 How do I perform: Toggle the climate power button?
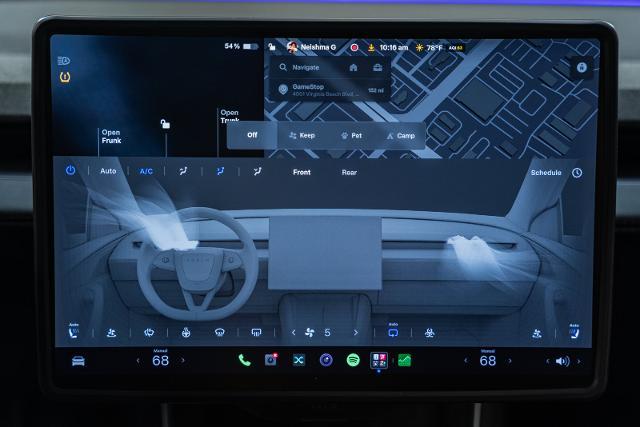click(x=70, y=171)
